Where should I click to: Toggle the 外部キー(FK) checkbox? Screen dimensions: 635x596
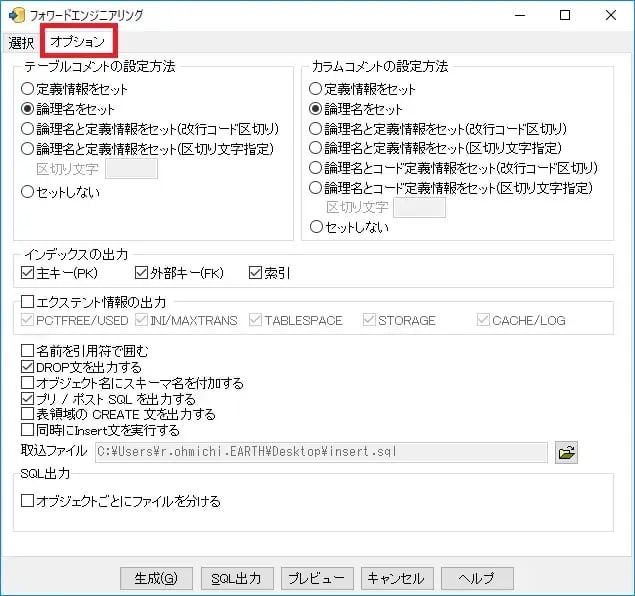(142, 272)
